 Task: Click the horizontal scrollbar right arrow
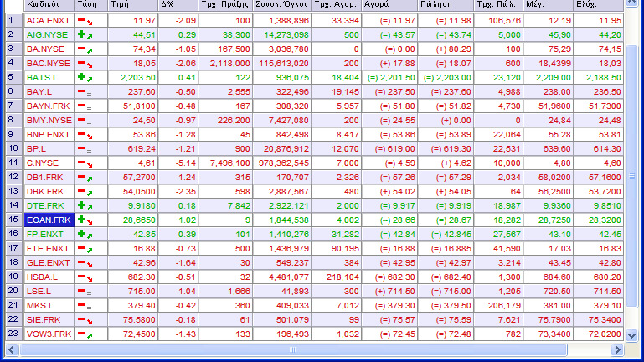pos(617,350)
